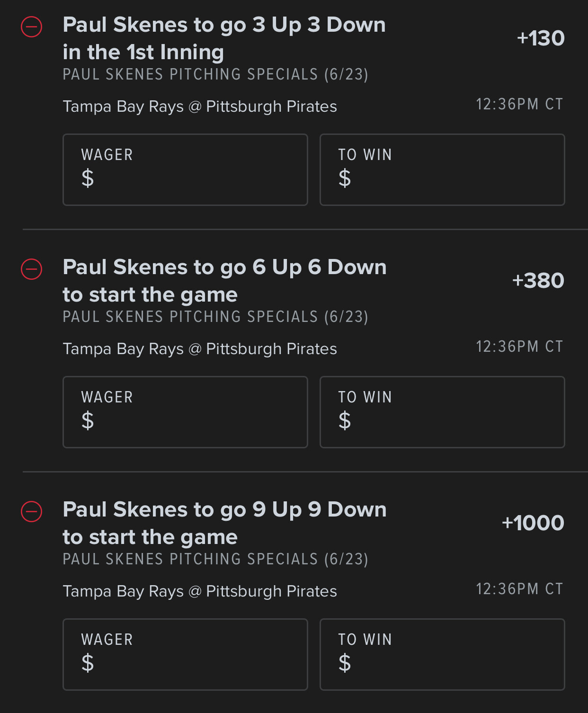Click the +130 odds value

pyautogui.click(x=541, y=38)
